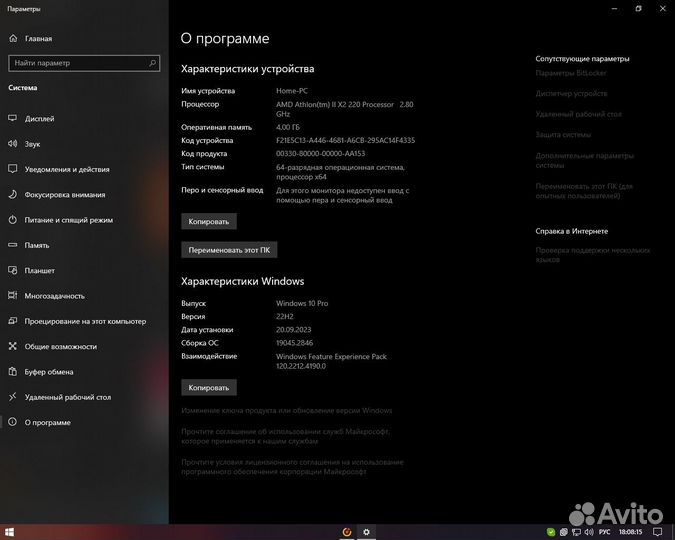
Task: Open volume tray icon
Action: click(x=589, y=532)
